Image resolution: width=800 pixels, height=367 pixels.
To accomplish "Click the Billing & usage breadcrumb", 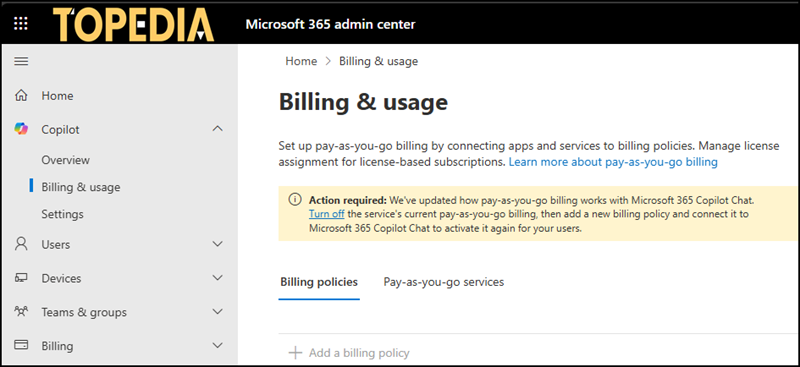I will coord(379,61).
